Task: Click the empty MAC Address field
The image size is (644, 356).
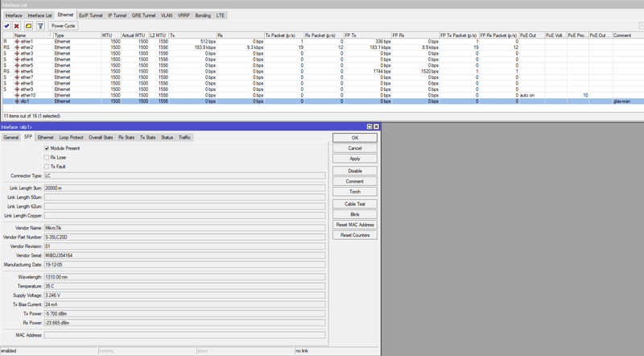Action: point(185,335)
